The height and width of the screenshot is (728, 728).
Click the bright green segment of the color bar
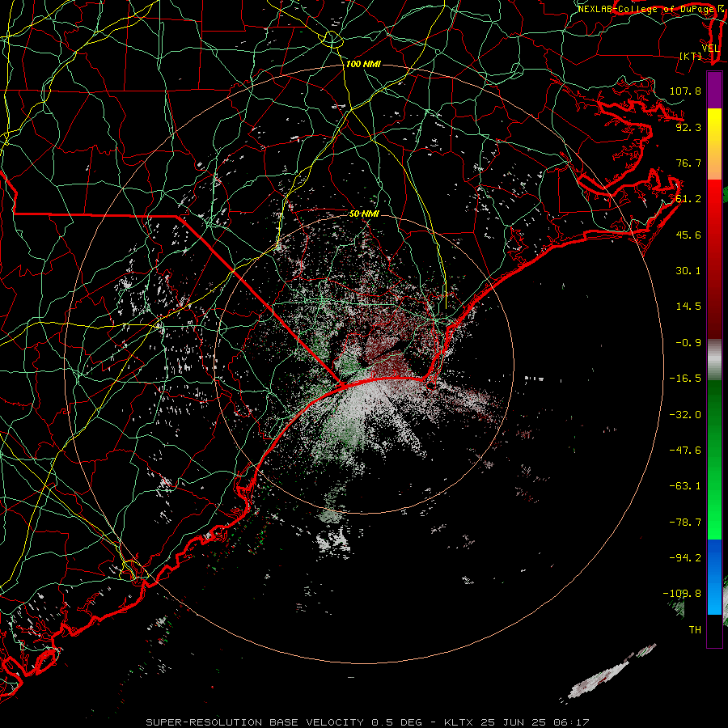[x=714, y=459]
